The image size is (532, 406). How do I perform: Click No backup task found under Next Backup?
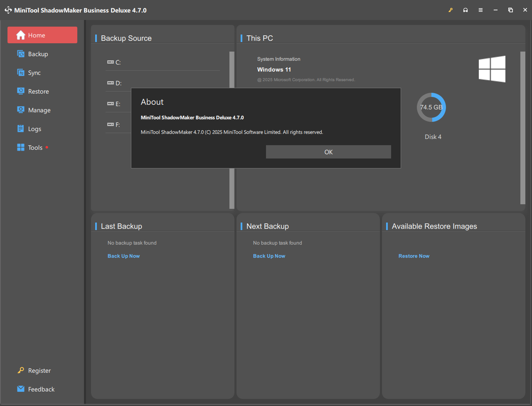point(278,243)
